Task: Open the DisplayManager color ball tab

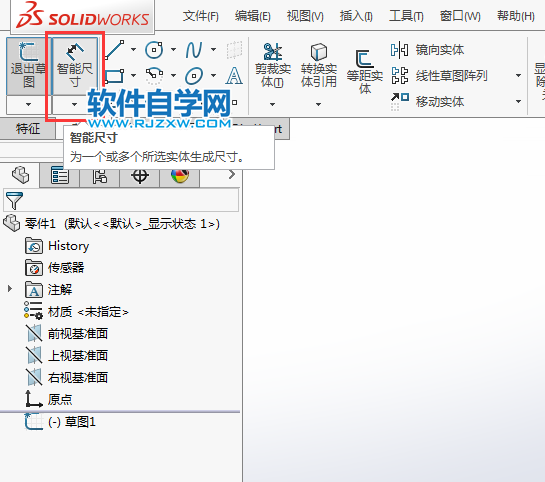Action: (x=180, y=175)
